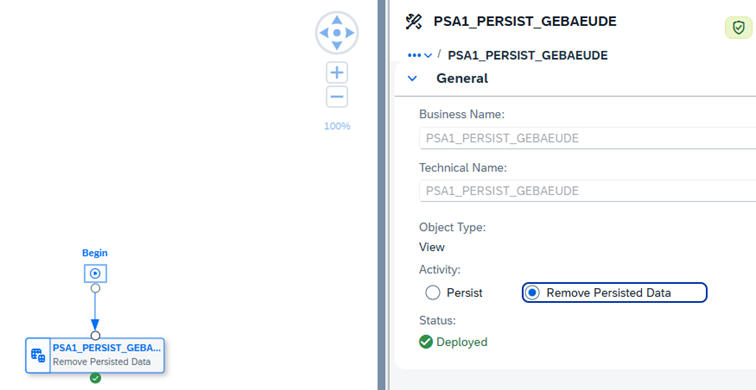Click the green shield status icon
This screenshot has height=390, width=756.
739,28
